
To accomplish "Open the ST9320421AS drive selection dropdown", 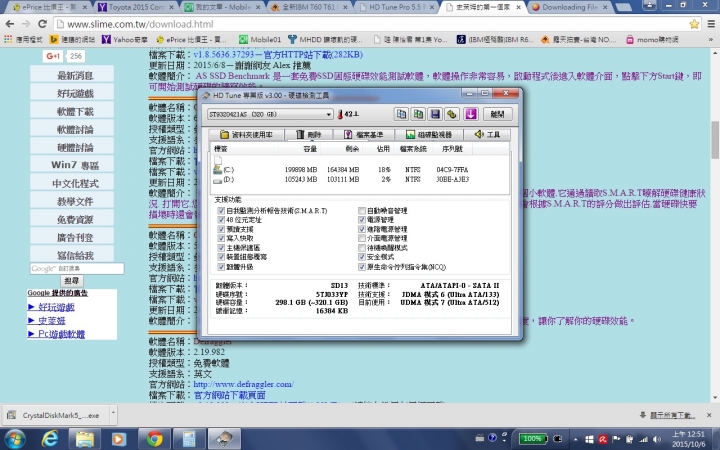I will [270, 114].
